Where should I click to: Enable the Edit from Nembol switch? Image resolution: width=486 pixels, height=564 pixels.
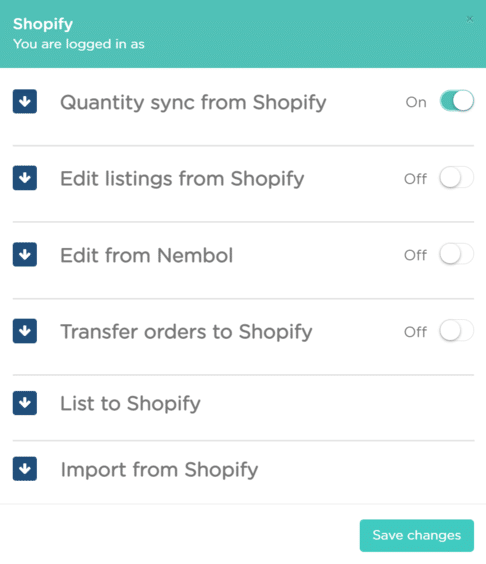(457, 254)
